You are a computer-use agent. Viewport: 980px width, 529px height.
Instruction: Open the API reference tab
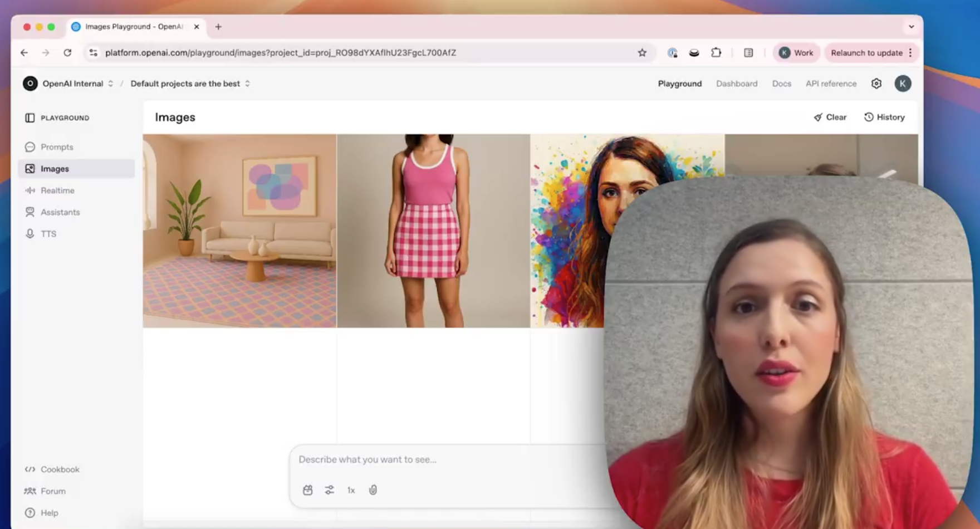coord(831,84)
